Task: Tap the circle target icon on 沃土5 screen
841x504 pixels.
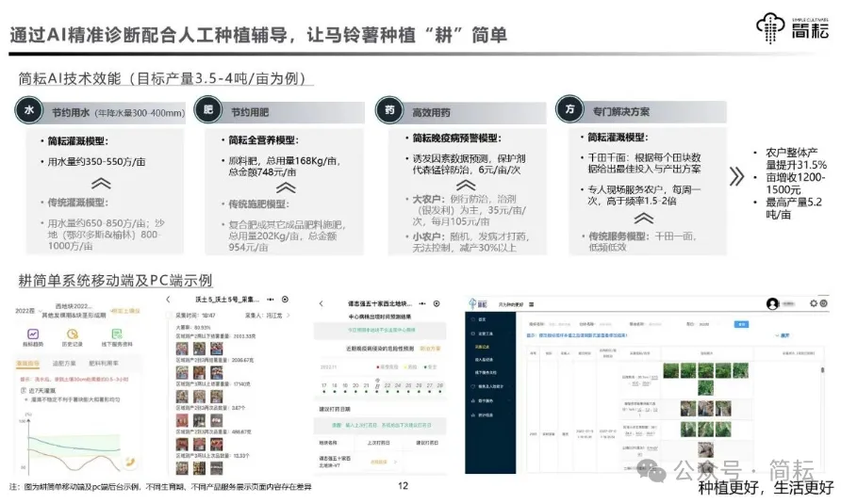Action: click(x=286, y=300)
